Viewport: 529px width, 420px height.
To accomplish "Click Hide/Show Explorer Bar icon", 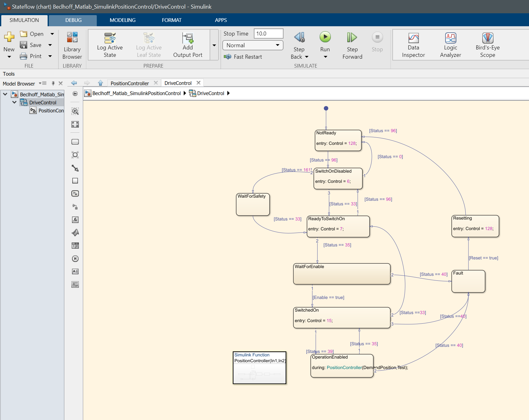I will point(75,94).
